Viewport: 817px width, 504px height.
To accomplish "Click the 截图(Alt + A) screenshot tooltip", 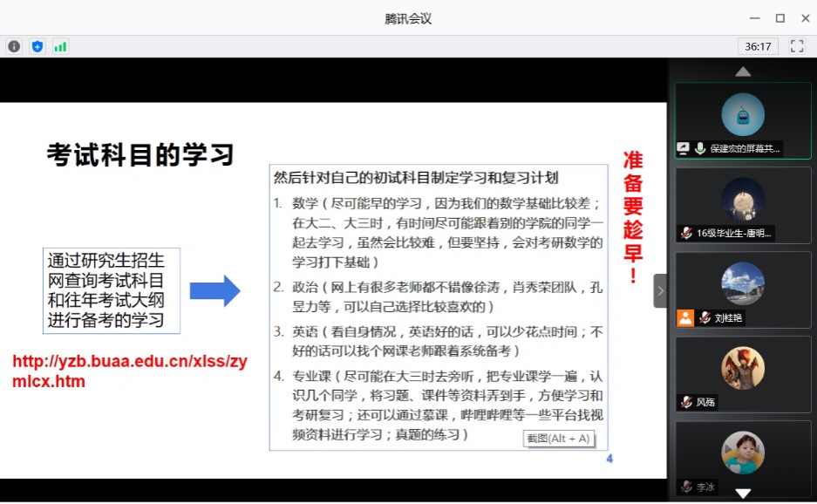I will (558, 439).
